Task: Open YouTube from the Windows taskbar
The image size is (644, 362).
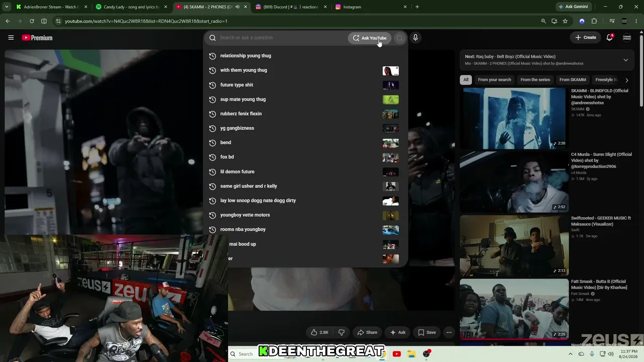Action: click(x=396, y=354)
